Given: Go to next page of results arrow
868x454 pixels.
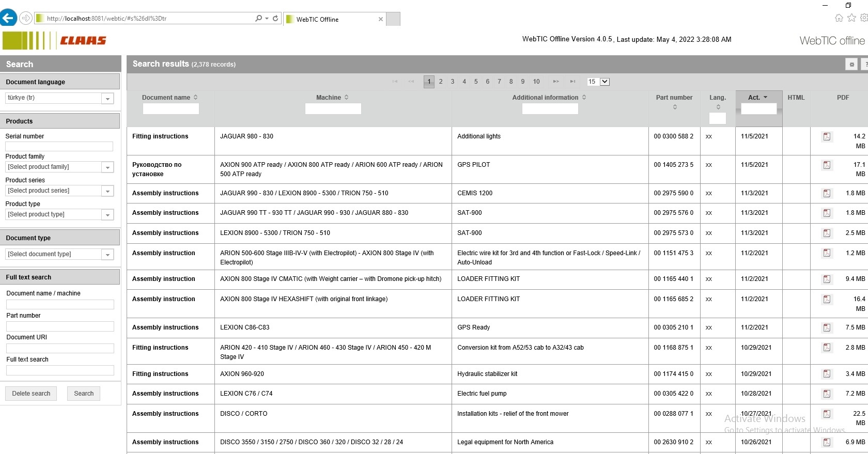Looking at the screenshot, I should coord(556,82).
